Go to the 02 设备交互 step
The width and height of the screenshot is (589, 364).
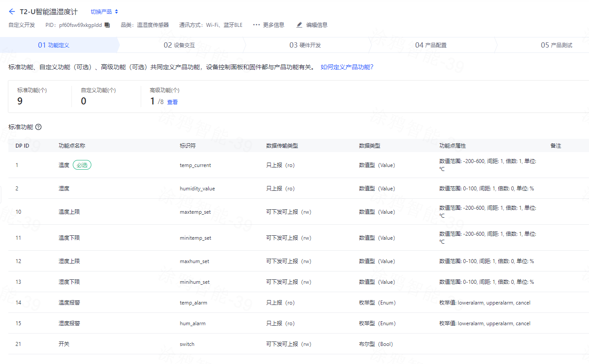(179, 45)
